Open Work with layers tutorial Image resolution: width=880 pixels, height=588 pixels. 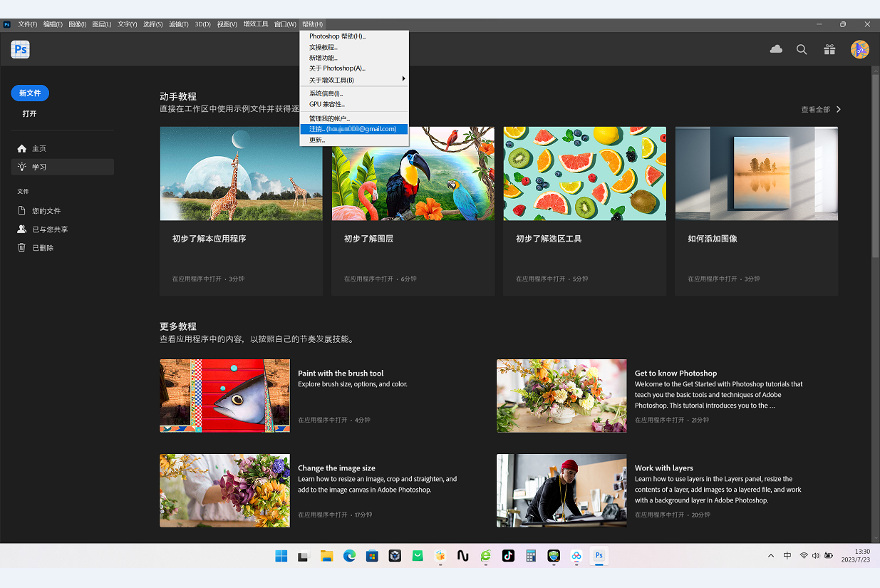click(651, 490)
